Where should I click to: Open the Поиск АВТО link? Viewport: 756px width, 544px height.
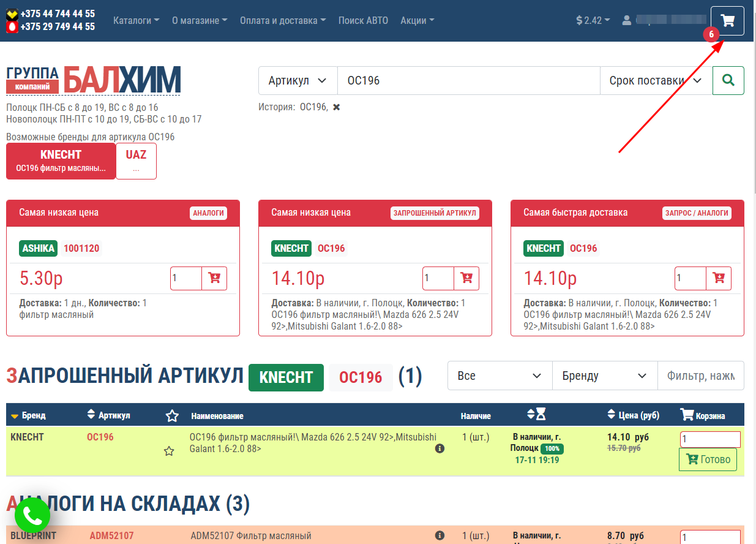pos(363,20)
